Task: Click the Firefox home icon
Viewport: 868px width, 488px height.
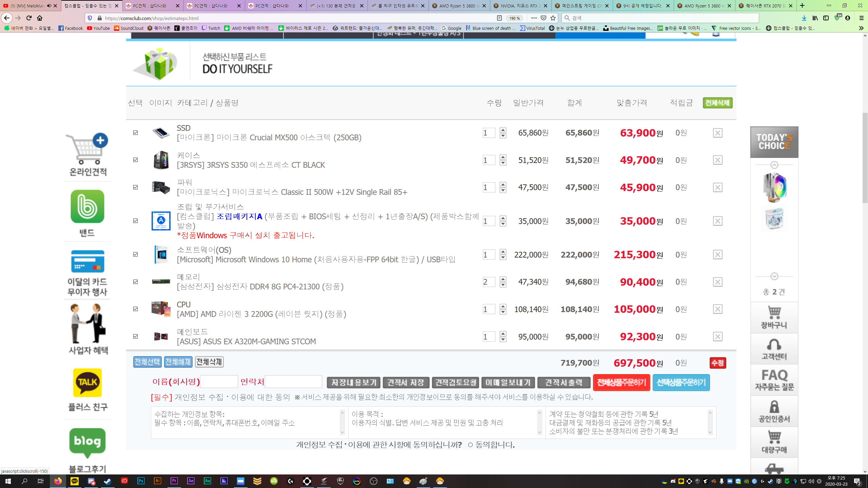Action: (x=40, y=18)
